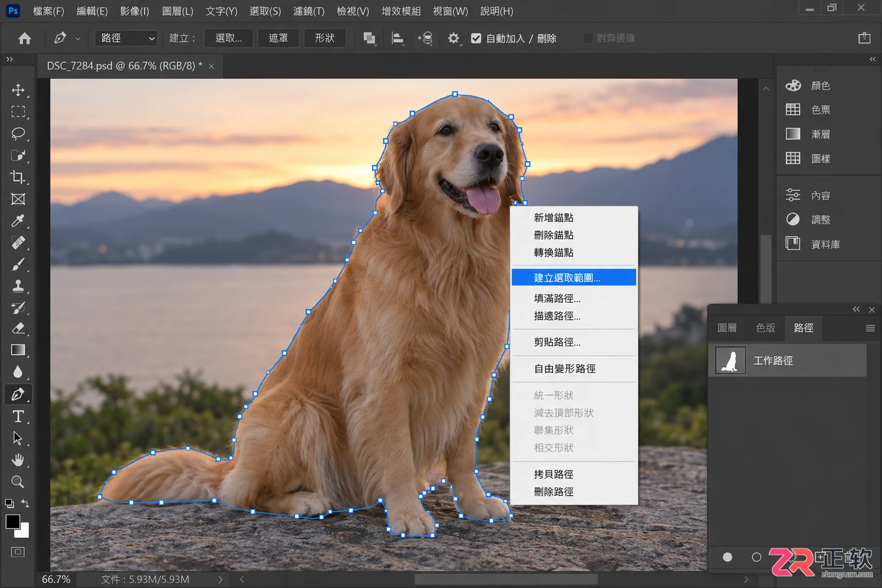Click the 遮罩 button
Image resolution: width=882 pixels, height=588 pixels.
tap(278, 38)
